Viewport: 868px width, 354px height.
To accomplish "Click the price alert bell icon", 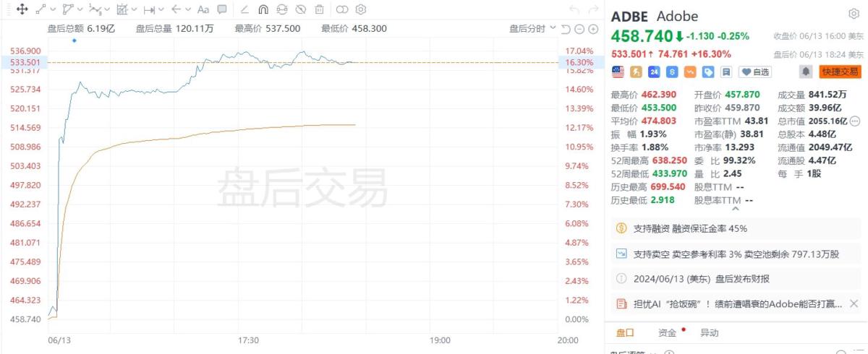I will tap(805, 72).
